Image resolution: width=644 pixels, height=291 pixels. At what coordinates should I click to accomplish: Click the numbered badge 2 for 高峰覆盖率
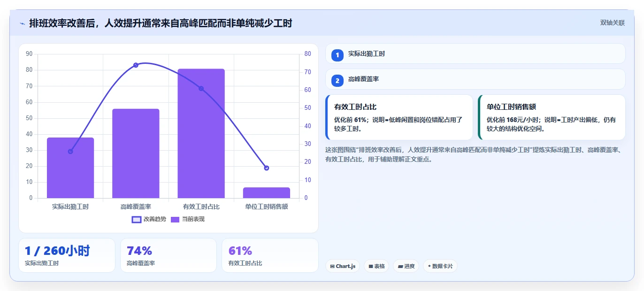tap(337, 80)
